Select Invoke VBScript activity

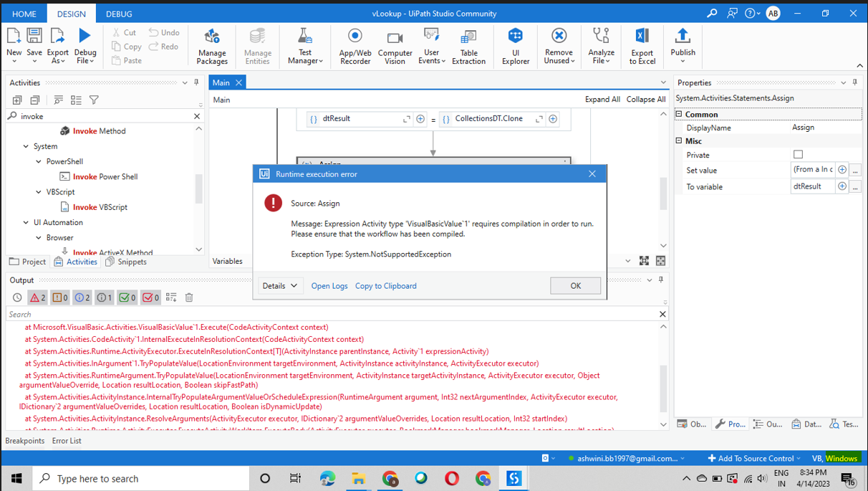click(x=94, y=207)
